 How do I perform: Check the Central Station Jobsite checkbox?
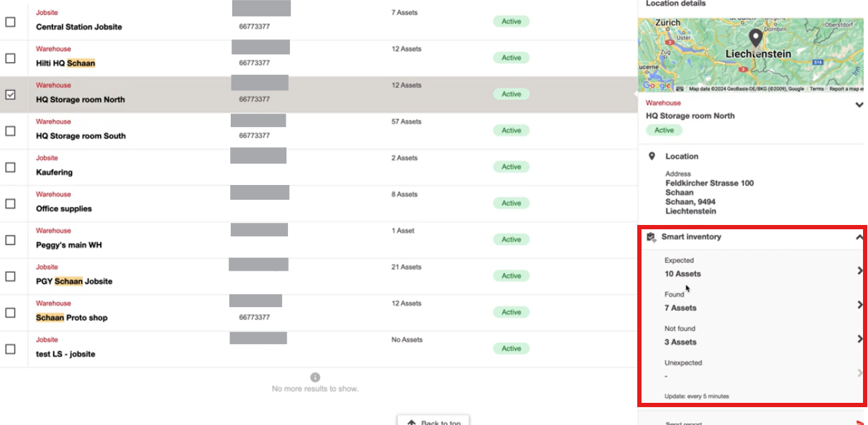(11, 22)
